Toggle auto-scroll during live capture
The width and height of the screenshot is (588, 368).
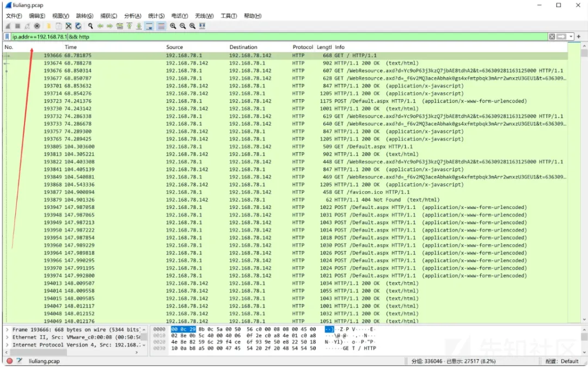(150, 26)
